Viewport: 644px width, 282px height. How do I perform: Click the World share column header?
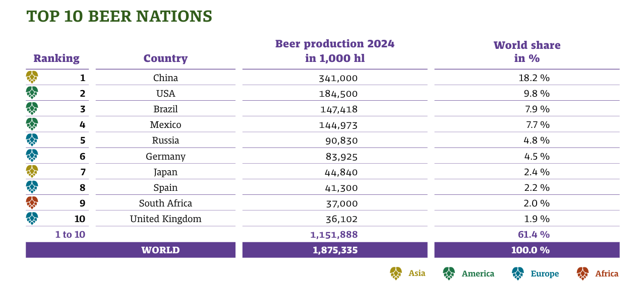527,51
